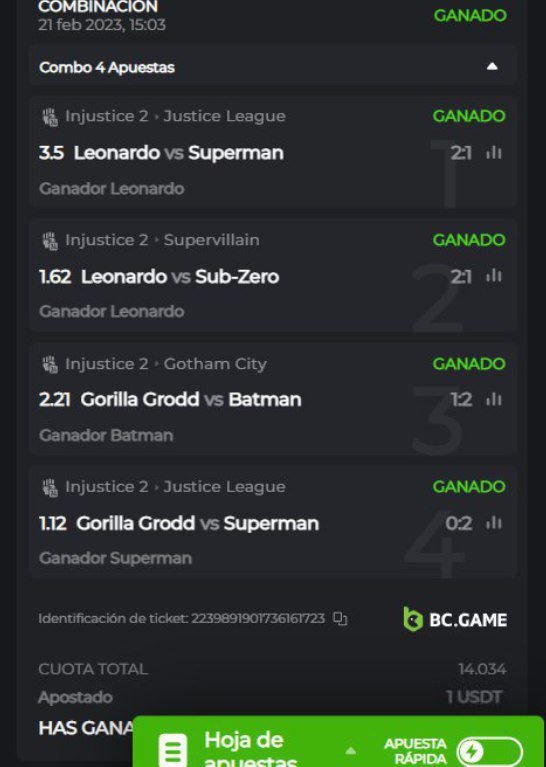Click the fist icon beside Gotham City
The height and width of the screenshot is (767, 546).
tap(50, 364)
